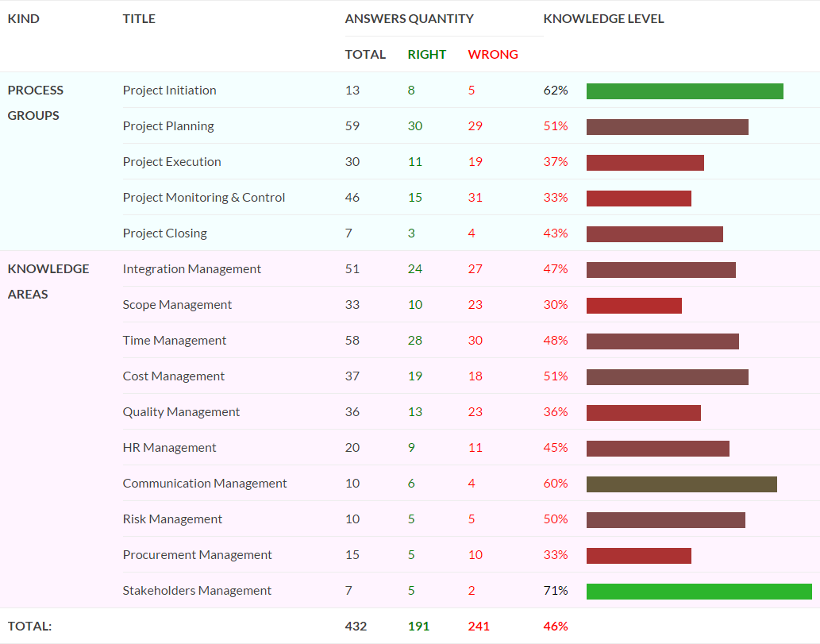Click the Scope Management red progress bar
820x644 pixels.
click(634, 306)
